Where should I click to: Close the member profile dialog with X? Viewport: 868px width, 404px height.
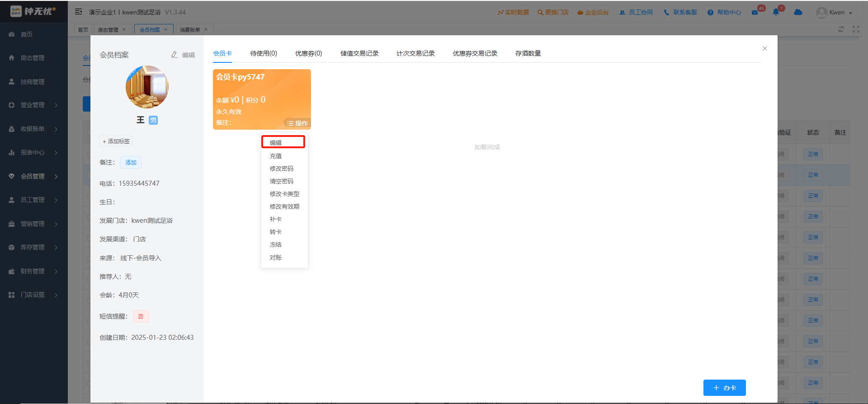pyautogui.click(x=764, y=48)
